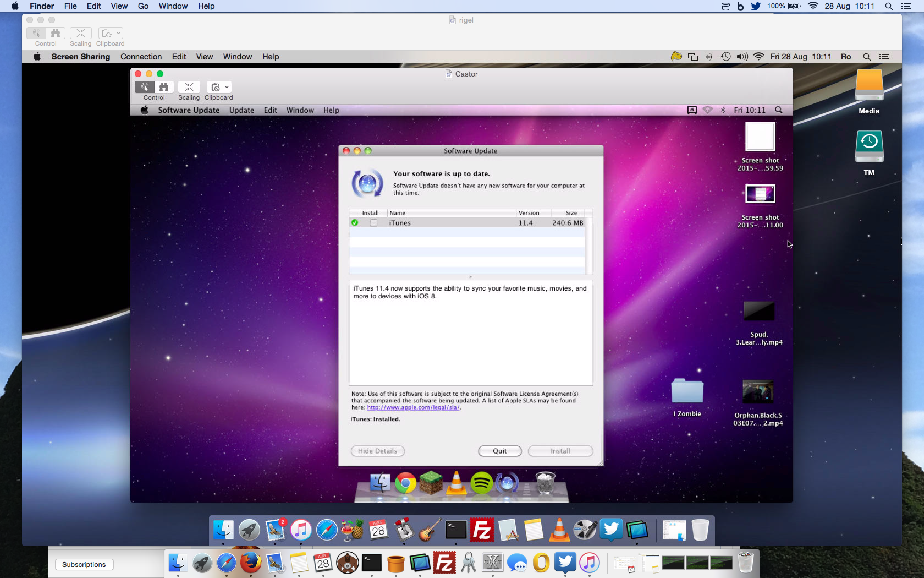This screenshot has width=924, height=578.
Task: Open Connection menu in Screen Sharing bar
Action: tap(141, 57)
